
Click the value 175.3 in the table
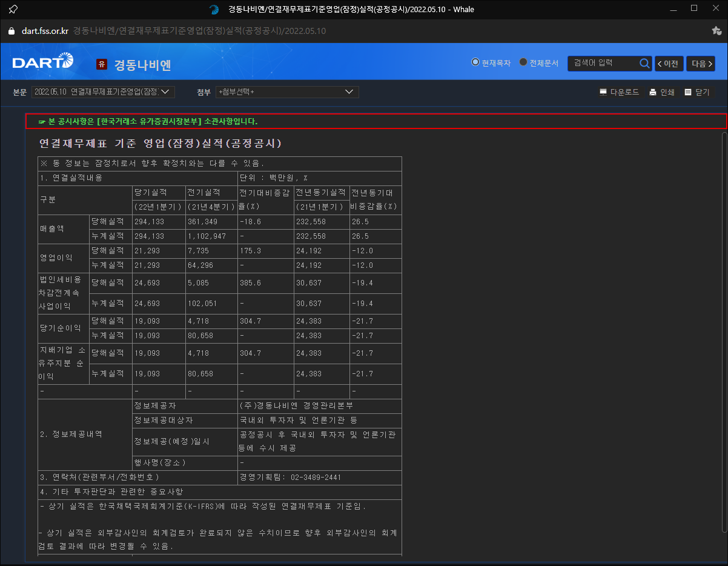click(250, 251)
